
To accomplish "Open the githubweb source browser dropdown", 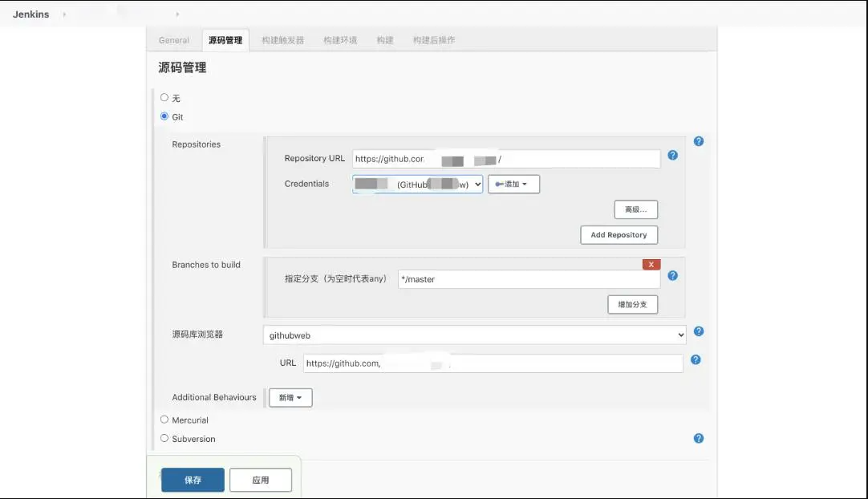I will pyautogui.click(x=474, y=335).
